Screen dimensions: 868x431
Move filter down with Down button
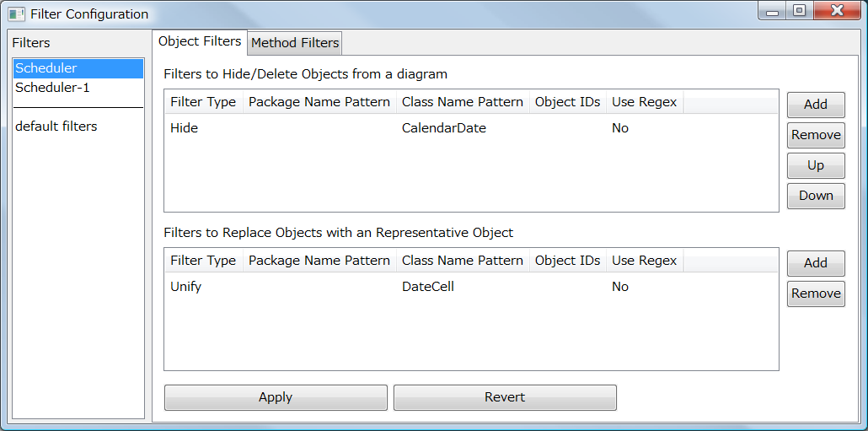[815, 196]
